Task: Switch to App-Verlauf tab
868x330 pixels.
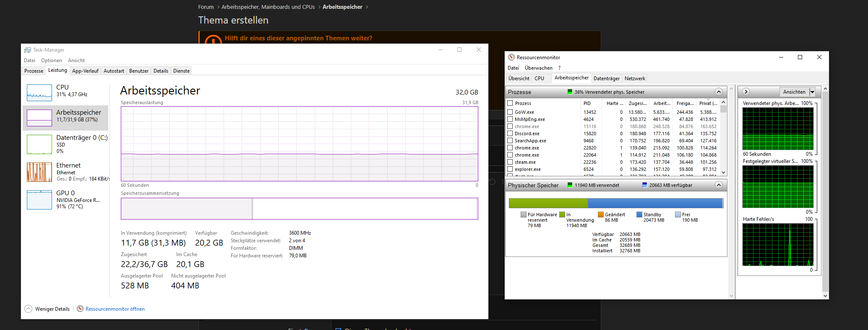Action: (x=85, y=71)
